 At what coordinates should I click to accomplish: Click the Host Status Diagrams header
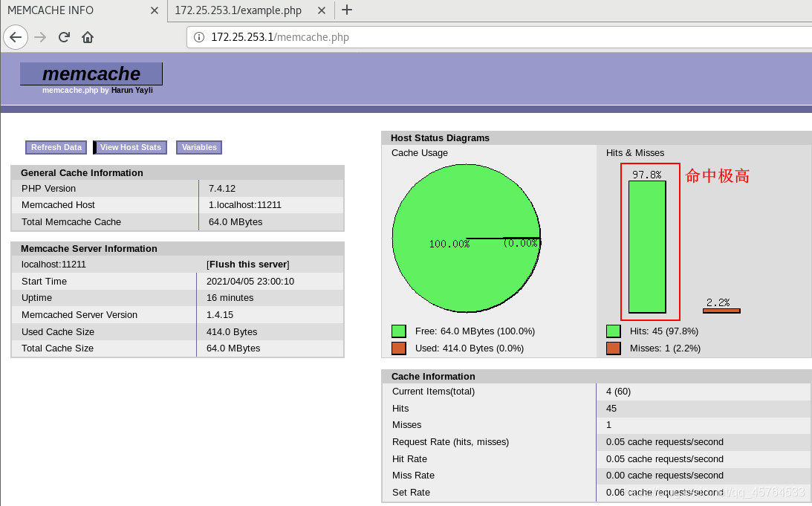441,138
